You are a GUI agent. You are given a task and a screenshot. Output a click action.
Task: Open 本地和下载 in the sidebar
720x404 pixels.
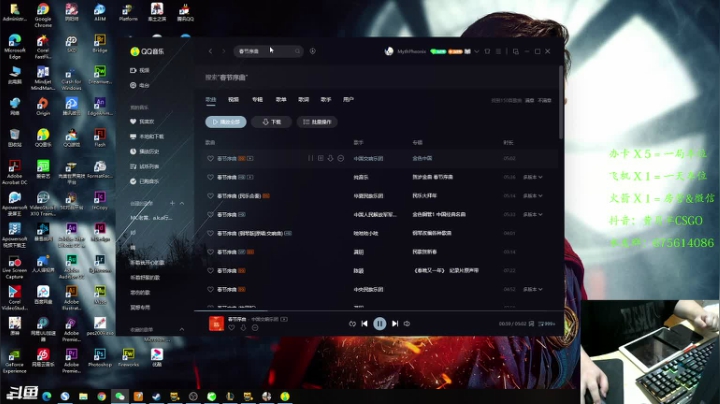(x=147, y=137)
